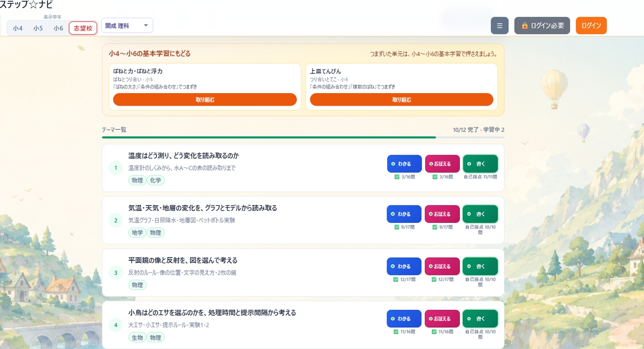Open theme title 温度はどう測り、どう変化を読み取るのか
The image size is (644, 349).
183,156
